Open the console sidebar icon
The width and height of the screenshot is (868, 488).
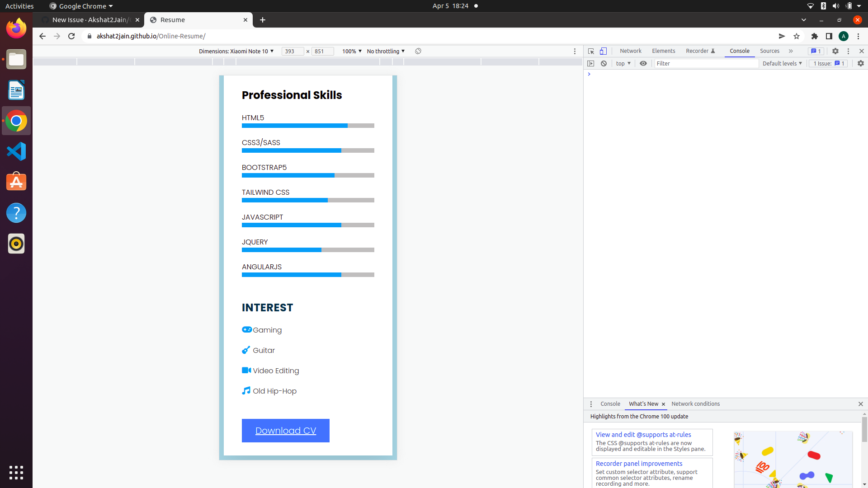(591, 63)
